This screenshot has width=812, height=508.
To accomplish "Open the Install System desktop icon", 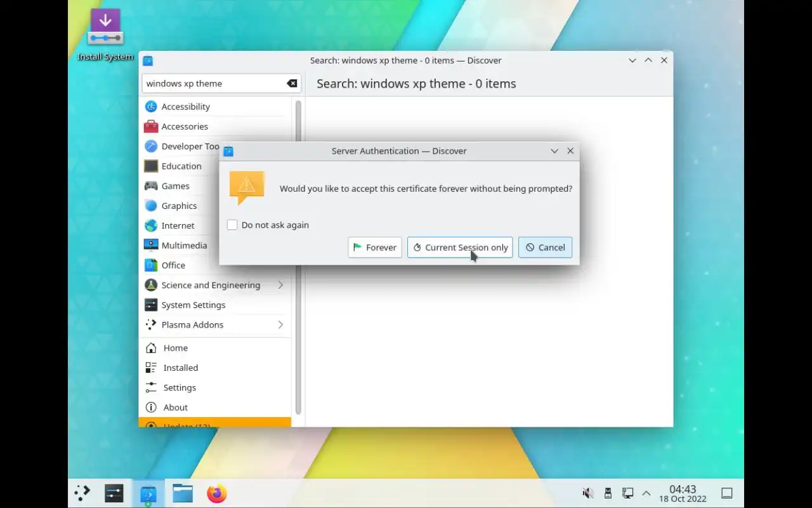I will [x=105, y=35].
